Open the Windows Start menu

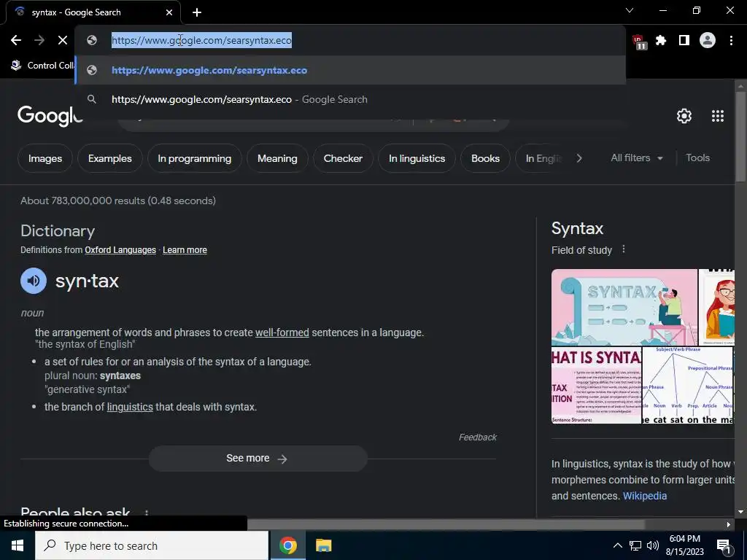[x=18, y=545]
